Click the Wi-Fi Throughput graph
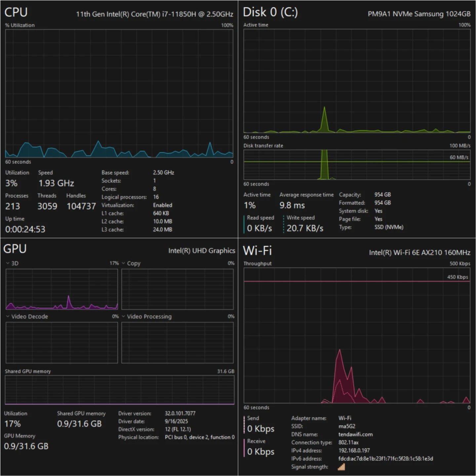The height and width of the screenshot is (476, 476). coord(357,335)
